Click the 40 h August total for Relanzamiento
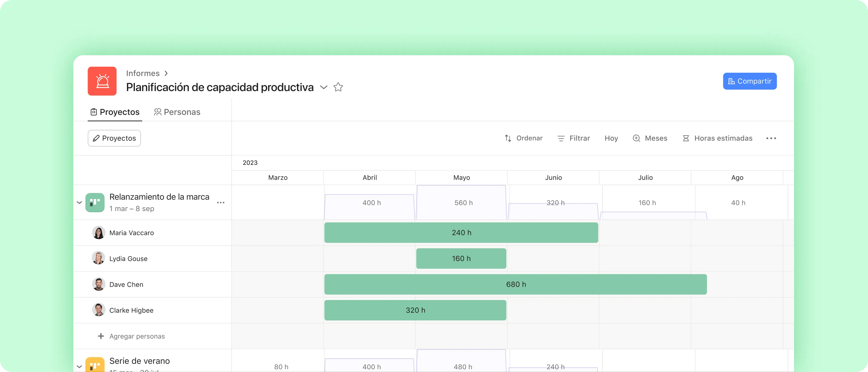Screen dimensions: 868x372 738,203
